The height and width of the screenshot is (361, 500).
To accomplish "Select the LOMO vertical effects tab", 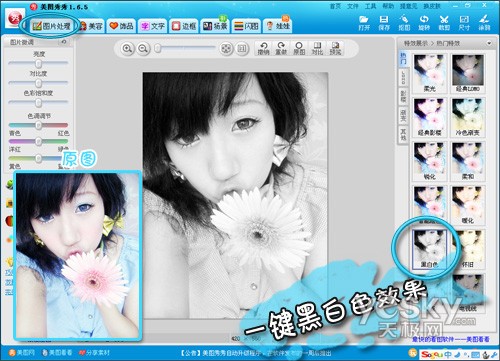I will 403,77.
